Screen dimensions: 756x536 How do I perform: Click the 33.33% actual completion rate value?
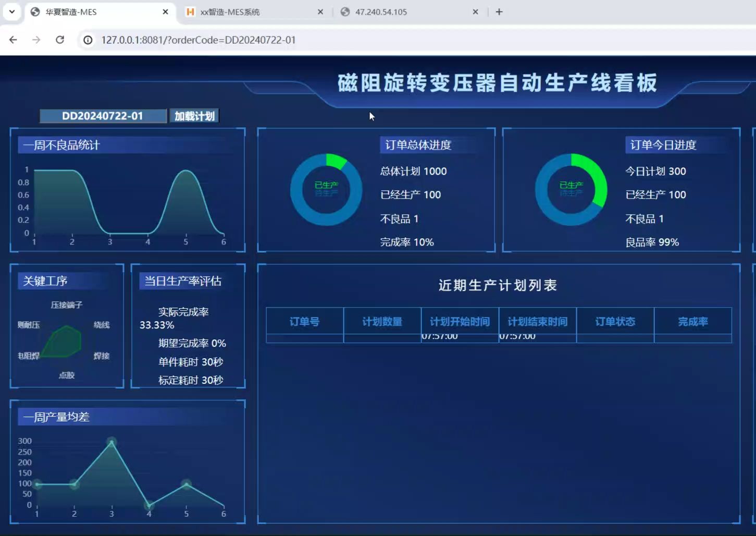click(x=157, y=325)
